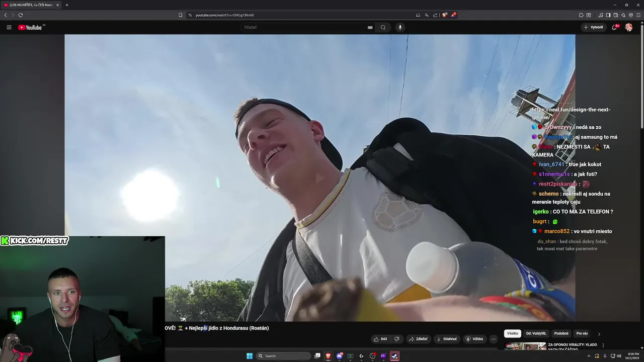This screenshot has width=644, height=362.
Task: Click the youtube.com address bar URL
Action: coord(224,15)
